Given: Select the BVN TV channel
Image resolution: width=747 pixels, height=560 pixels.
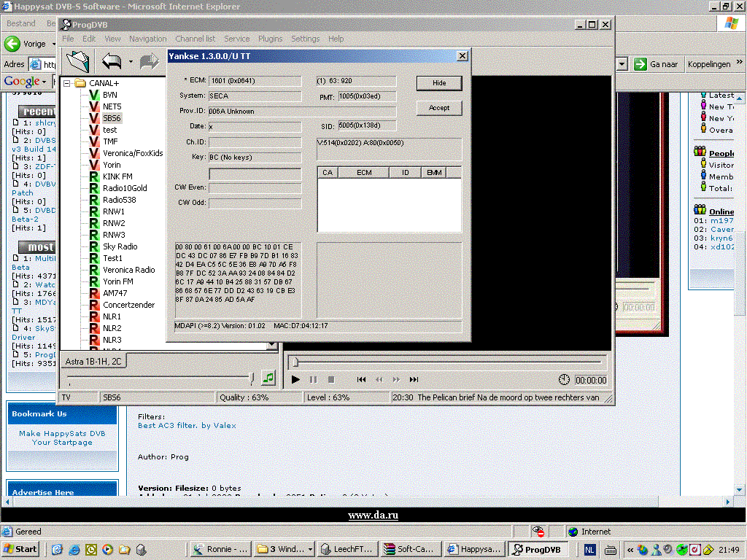Looking at the screenshot, I should (x=110, y=95).
